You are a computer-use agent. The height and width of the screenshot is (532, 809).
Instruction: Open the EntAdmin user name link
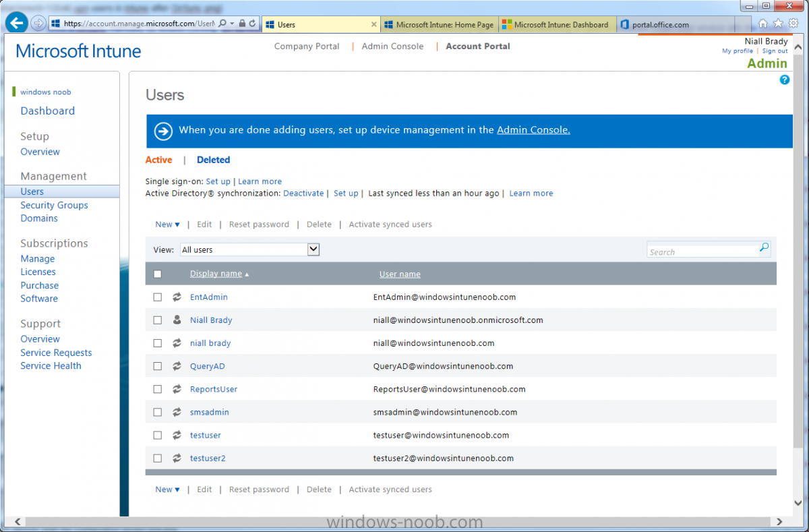click(x=209, y=297)
